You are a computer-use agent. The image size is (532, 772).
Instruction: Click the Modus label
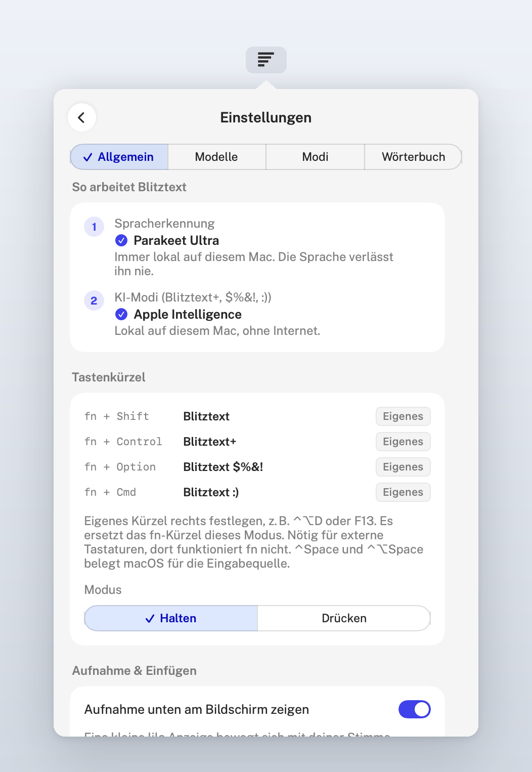click(103, 590)
